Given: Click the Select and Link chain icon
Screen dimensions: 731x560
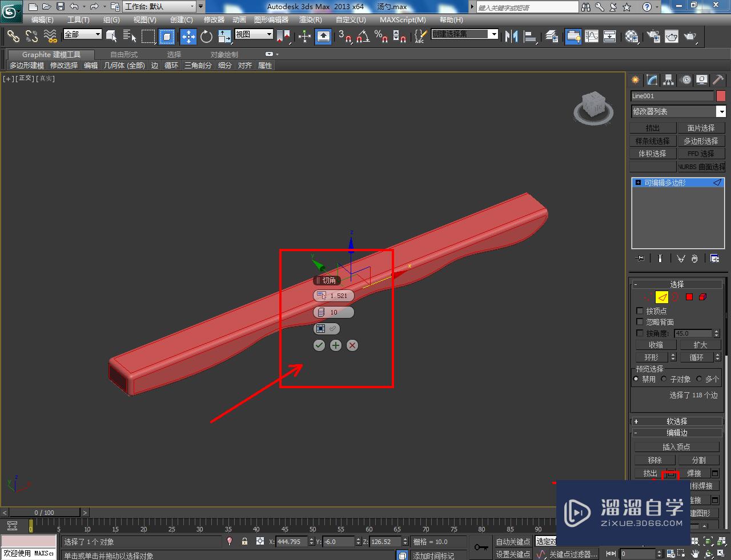Looking at the screenshot, I should point(13,36).
